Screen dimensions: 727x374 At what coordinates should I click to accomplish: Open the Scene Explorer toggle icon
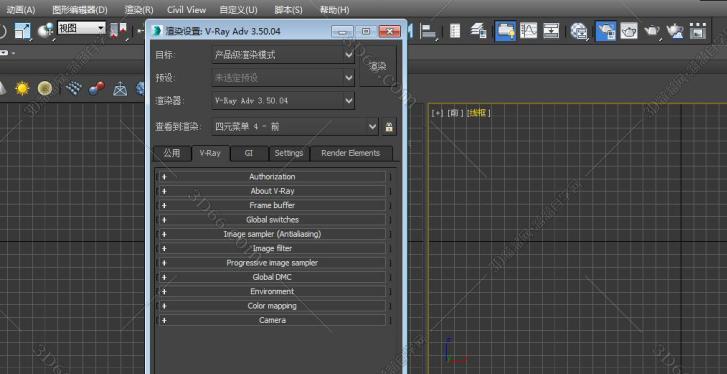(x=455, y=31)
